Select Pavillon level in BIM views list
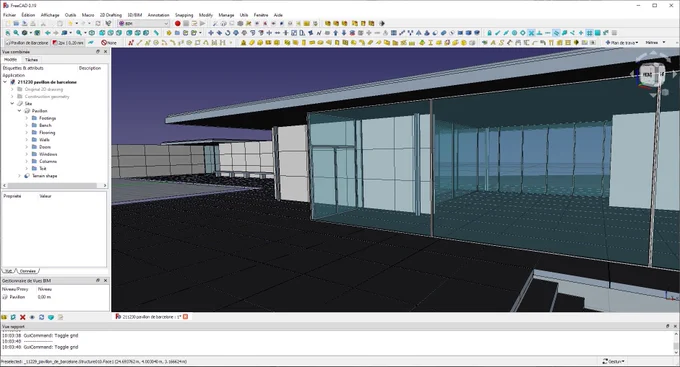The width and height of the screenshot is (680, 367). (x=17, y=297)
